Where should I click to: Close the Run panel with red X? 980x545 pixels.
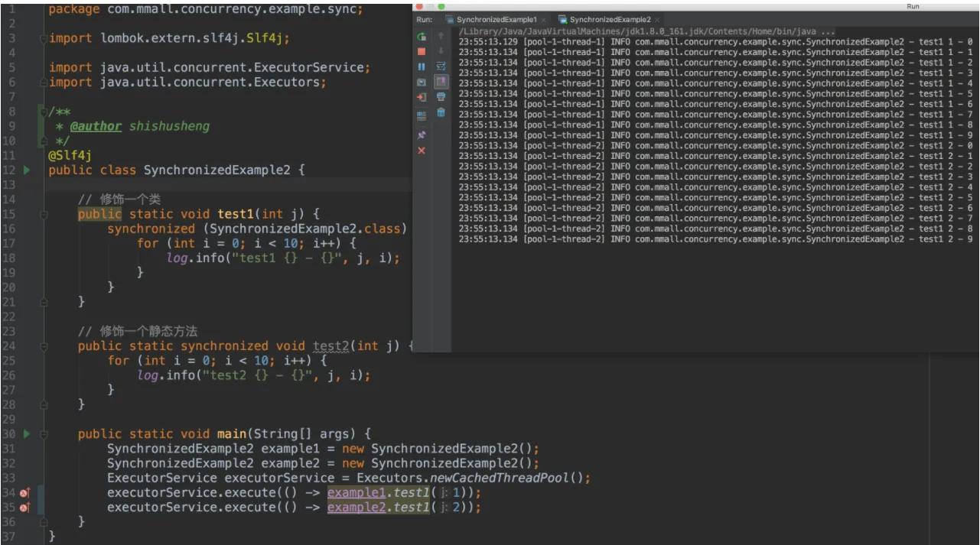(x=422, y=151)
